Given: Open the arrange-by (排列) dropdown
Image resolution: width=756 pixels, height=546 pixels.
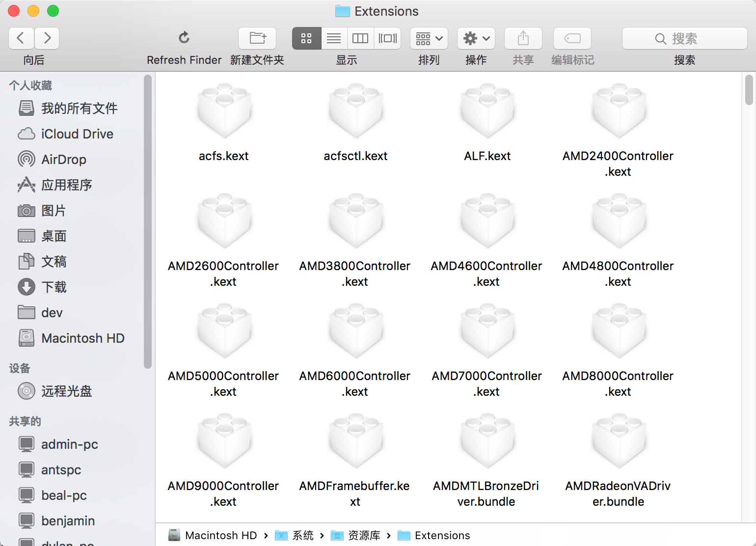Looking at the screenshot, I should pos(429,38).
